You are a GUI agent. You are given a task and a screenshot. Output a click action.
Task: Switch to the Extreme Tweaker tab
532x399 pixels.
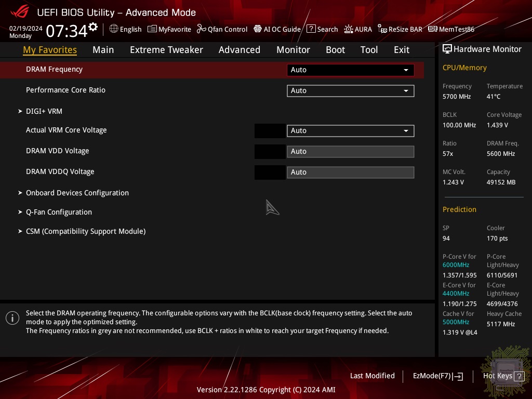click(166, 50)
